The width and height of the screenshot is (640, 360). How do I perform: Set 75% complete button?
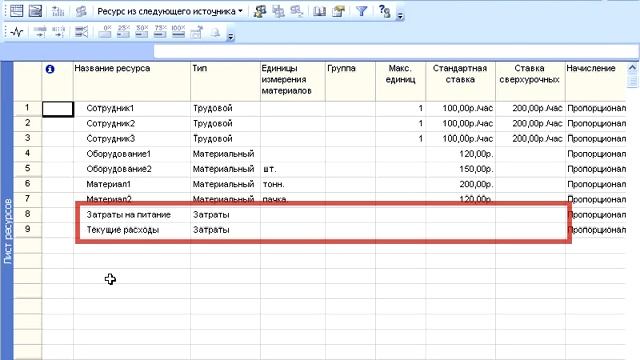(160, 32)
